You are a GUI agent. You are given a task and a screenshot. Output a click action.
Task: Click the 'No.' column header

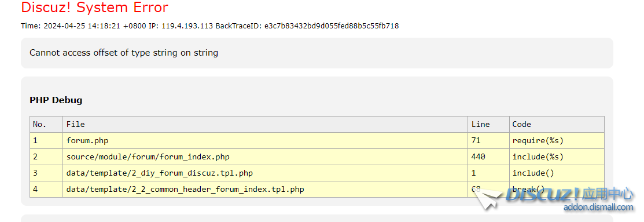[46, 124]
